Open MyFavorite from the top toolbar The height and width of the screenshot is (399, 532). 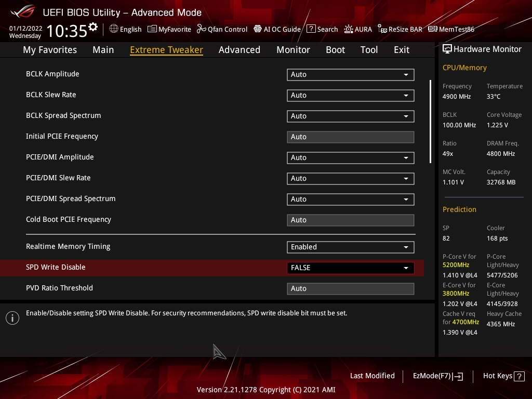click(169, 29)
